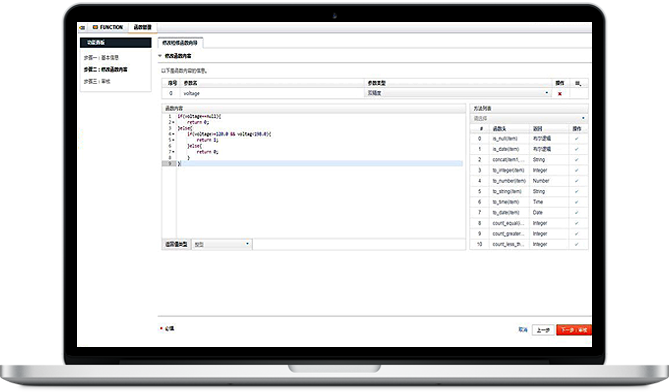Toggle code fold arrow on line 2

pos(173,122)
